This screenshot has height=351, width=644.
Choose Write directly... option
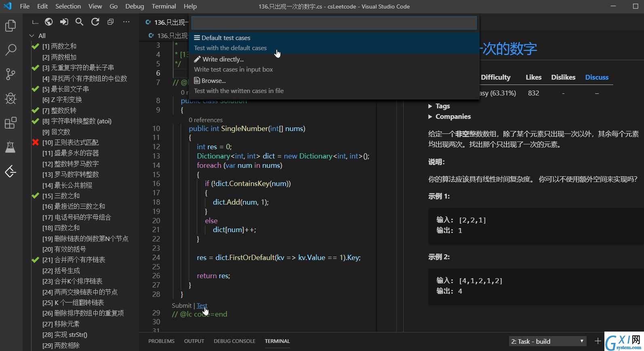tap(334, 64)
